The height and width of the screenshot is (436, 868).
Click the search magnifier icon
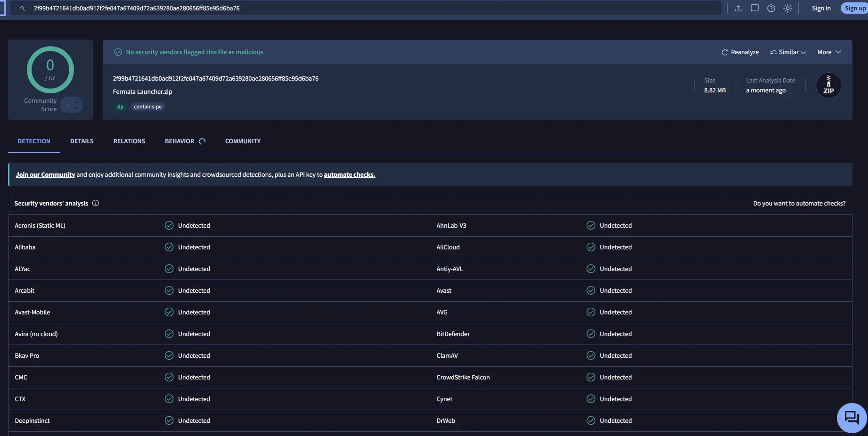point(22,8)
